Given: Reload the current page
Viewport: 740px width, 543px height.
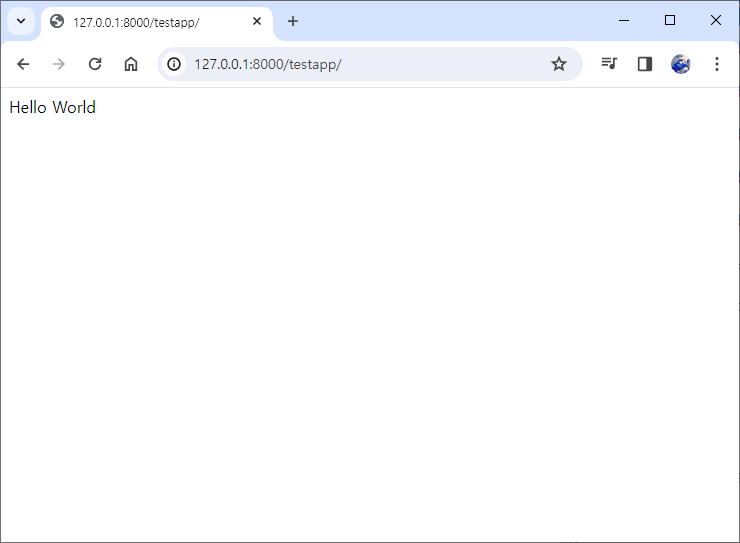Looking at the screenshot, I should coord(95,64).
